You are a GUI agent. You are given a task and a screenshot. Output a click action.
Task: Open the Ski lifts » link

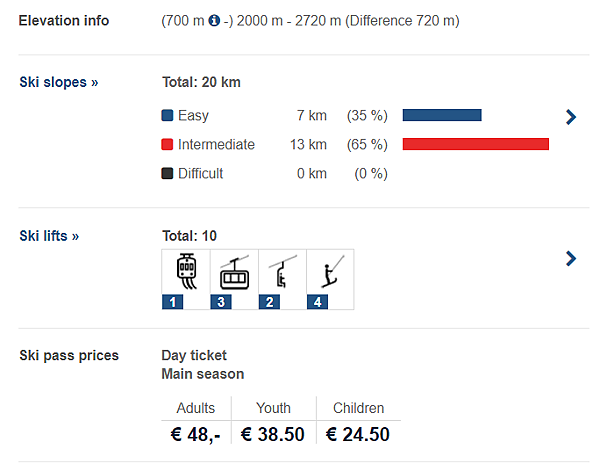tap(49, 236)
